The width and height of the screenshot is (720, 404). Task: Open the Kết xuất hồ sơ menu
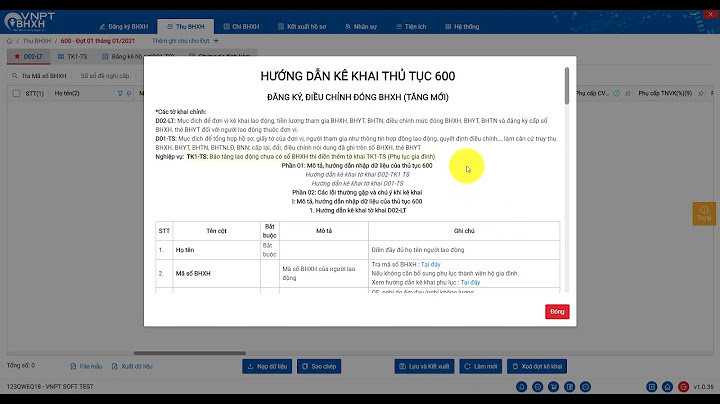tap(302, 27)
